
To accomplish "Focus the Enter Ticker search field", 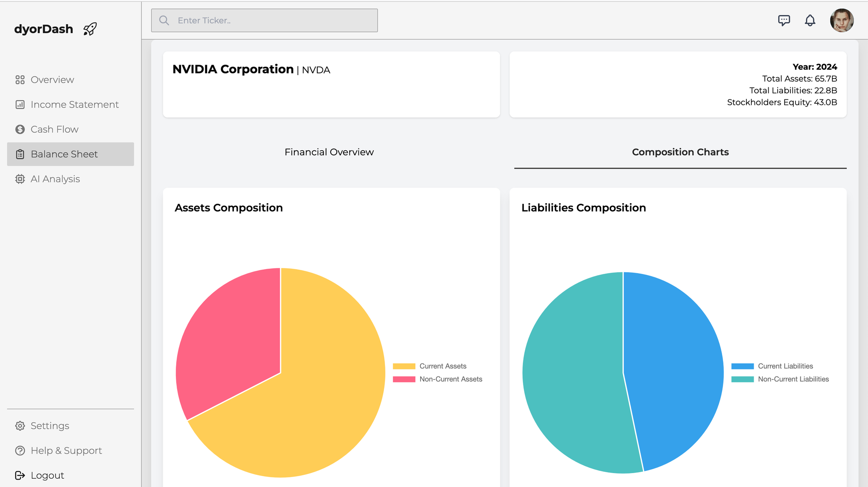I will [x=264, y=20].
